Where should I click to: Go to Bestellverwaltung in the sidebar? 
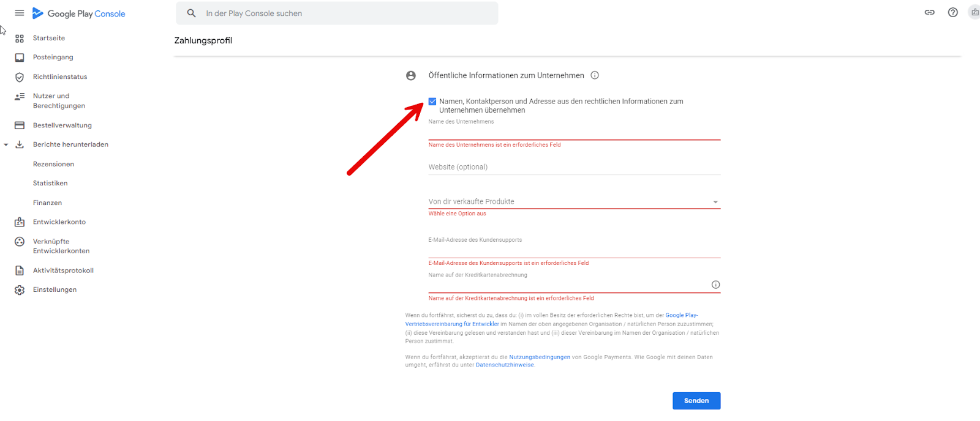pos(62,125)
